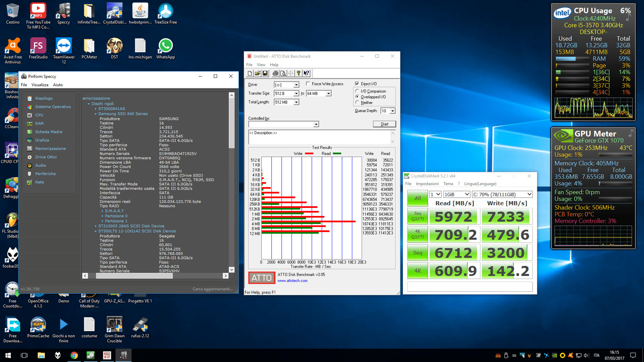Select the I/O Comparison radio button
The image size is (644, 362).
click(x=357, y=91)
